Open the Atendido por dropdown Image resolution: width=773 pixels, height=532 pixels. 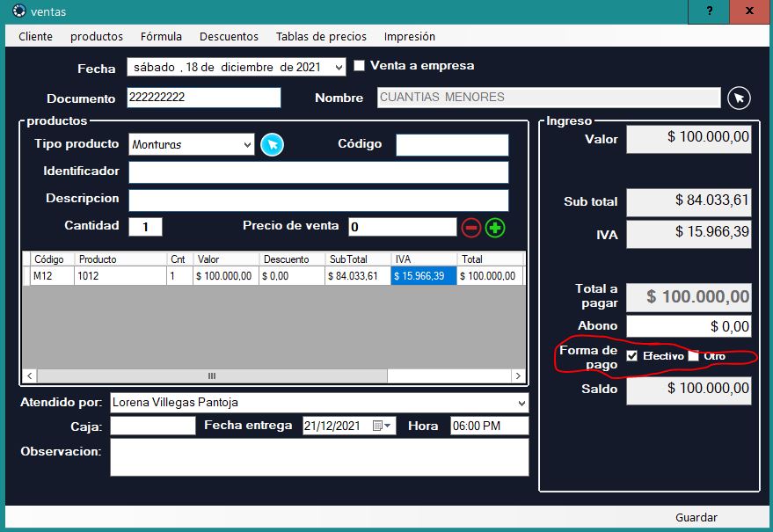point(521,403)
